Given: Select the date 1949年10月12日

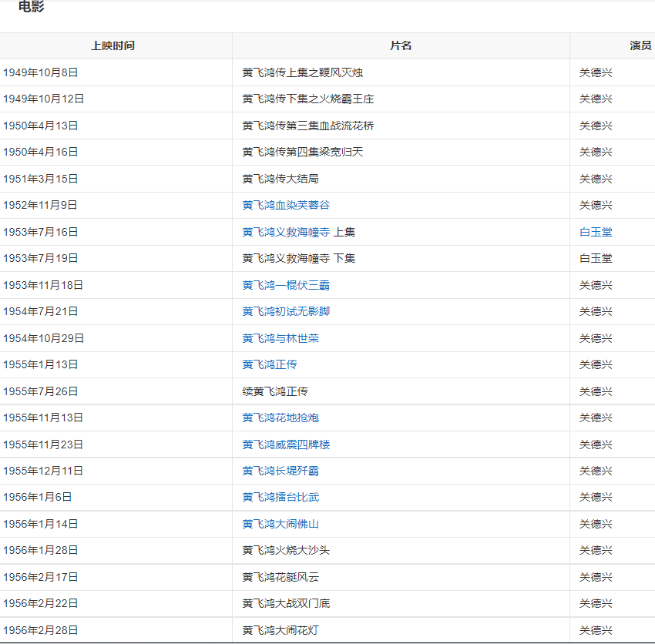Looking at the screenshot, I should tap(43, 99).
